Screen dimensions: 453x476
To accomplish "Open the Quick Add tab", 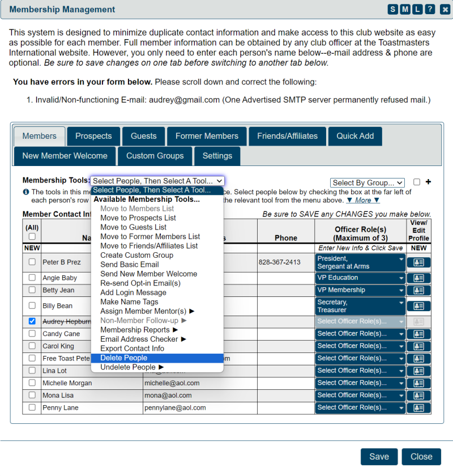I will [x=355, y=136].
